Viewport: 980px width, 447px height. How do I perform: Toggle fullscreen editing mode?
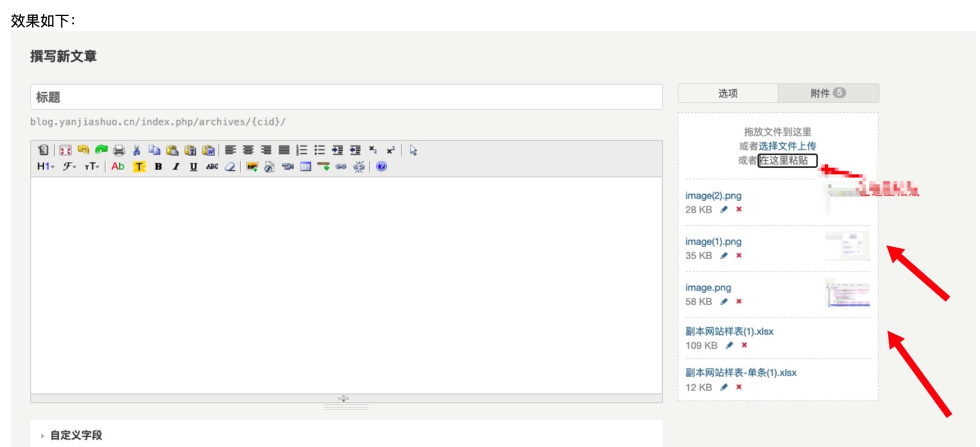[65, 150]
